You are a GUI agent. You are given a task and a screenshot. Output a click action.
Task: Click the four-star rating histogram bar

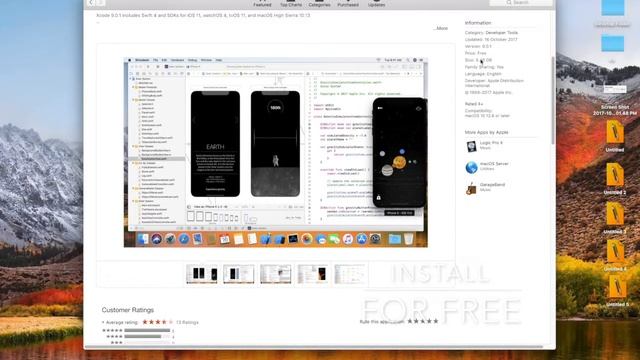point(147,336)
